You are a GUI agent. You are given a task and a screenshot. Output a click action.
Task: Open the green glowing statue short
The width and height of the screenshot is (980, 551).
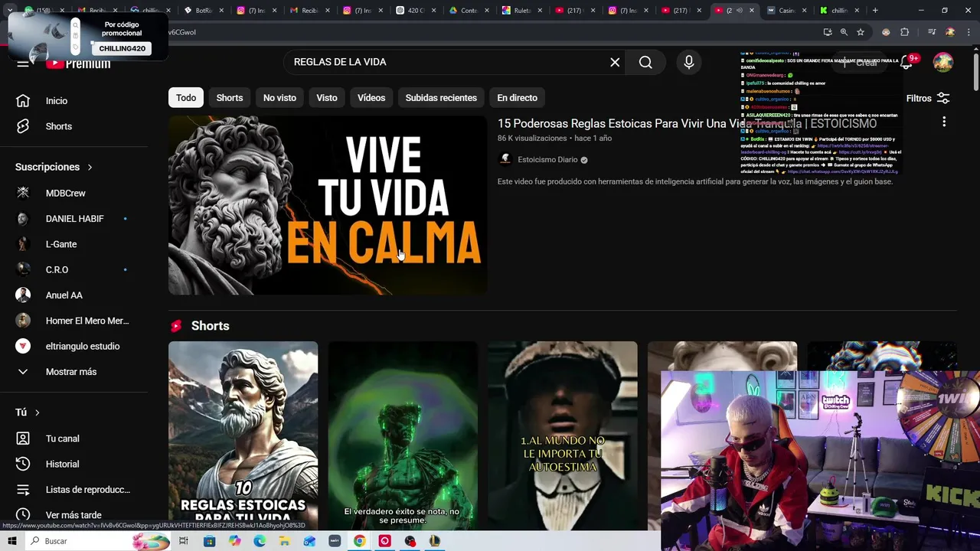403,435
